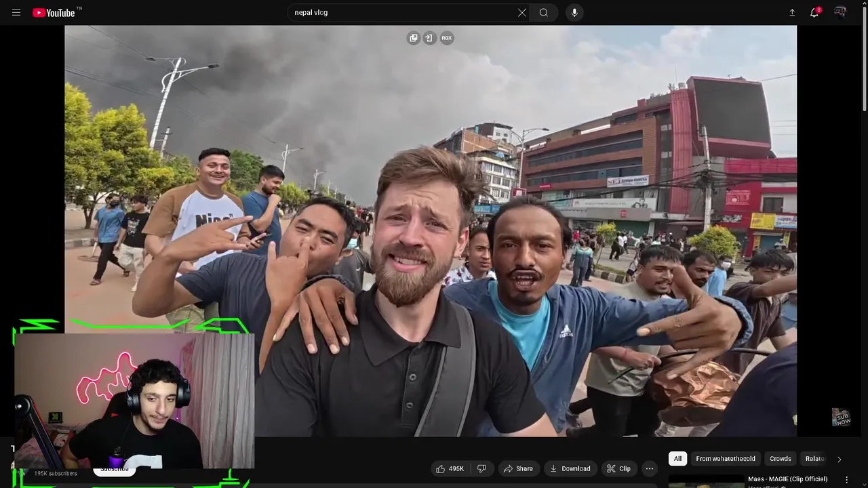Image resolution: width=868 pixels, height=488 pixels.
Task: Click the Maes - MAGIE video thumbnail
Action: click(706, 481)
